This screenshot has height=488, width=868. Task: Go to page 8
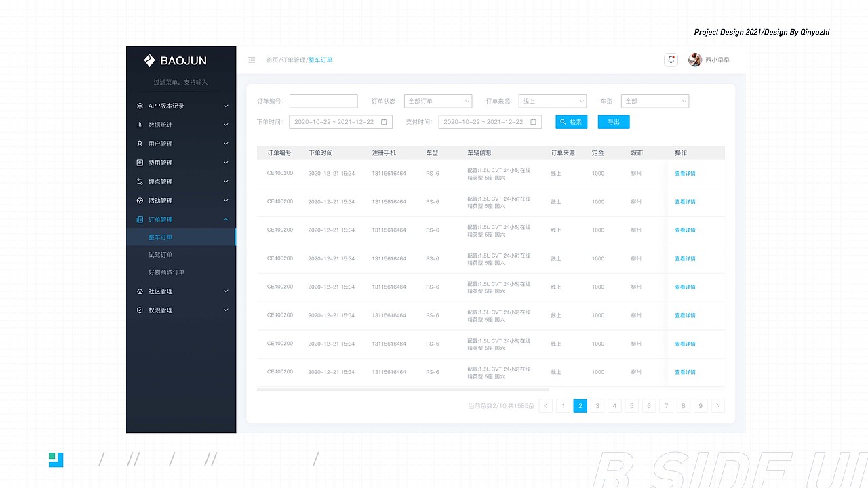[684, 406]
